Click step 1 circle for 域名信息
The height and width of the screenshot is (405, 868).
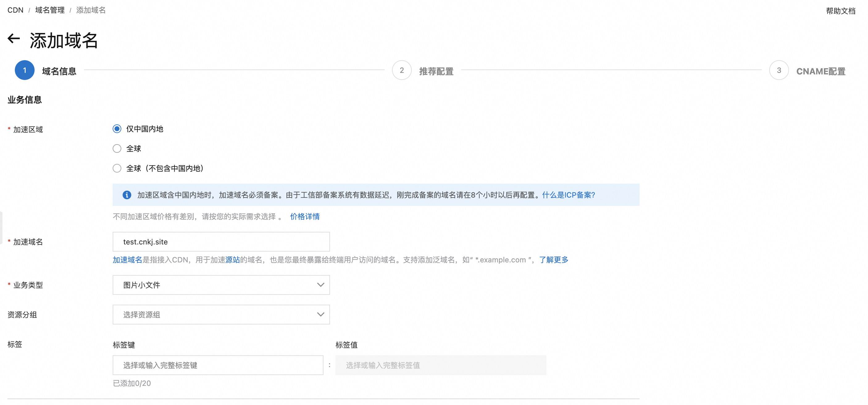click(x=25, y=70)
